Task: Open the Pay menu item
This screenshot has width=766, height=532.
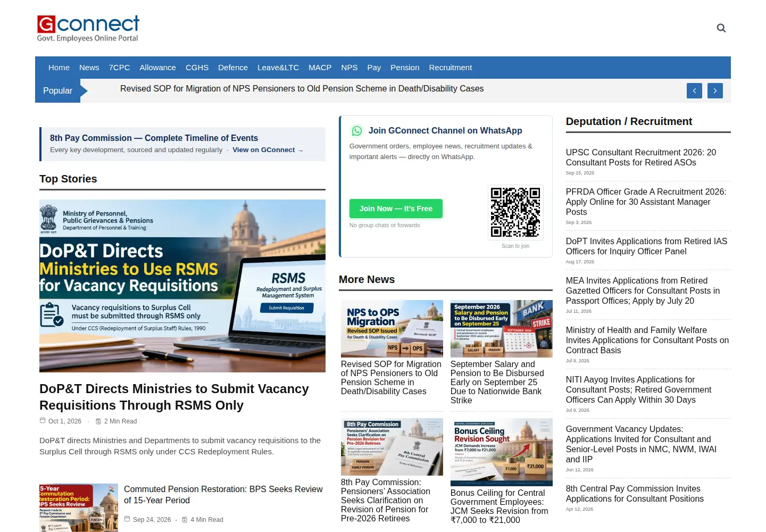Action: coord(374,68)
